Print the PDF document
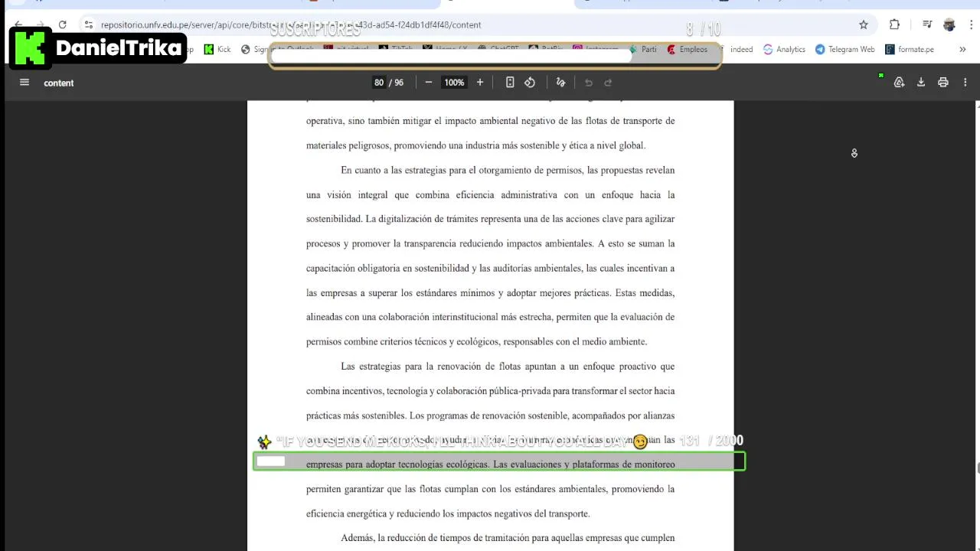The width and height of the screenshot is (980, 551). (943, 83)
